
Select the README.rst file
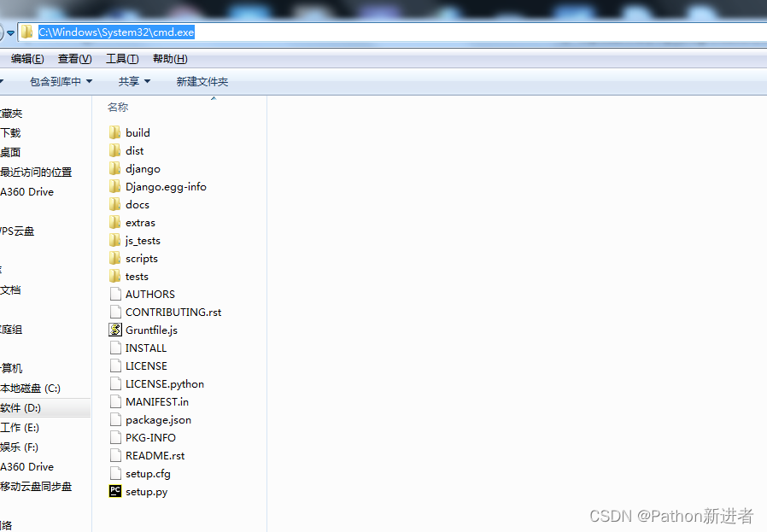click(152, 455)
